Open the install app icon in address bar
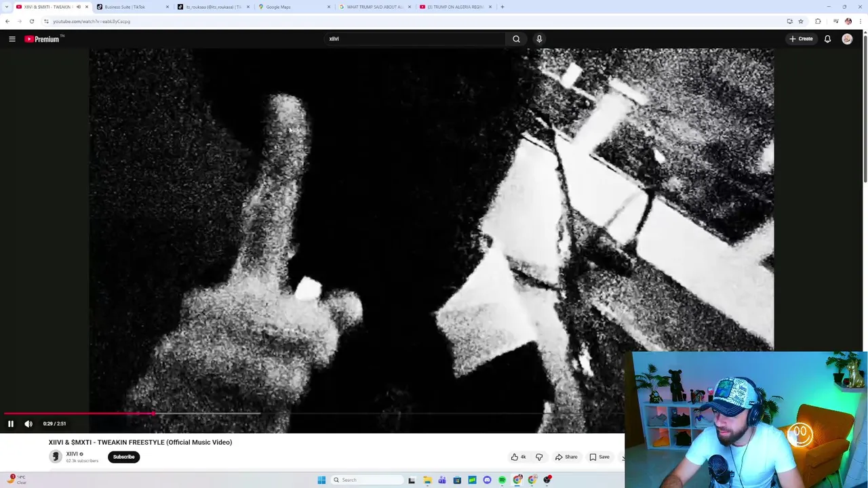The height and width of the screenshot is (488, 868). (789, 21)
